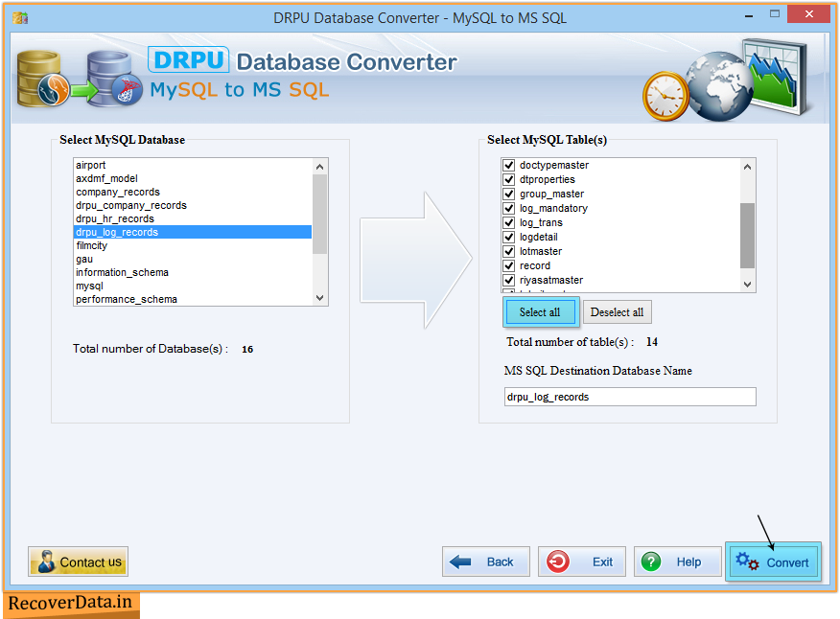840x619 pixels.
Task: Select the mysql database
Action: (193, 286)
